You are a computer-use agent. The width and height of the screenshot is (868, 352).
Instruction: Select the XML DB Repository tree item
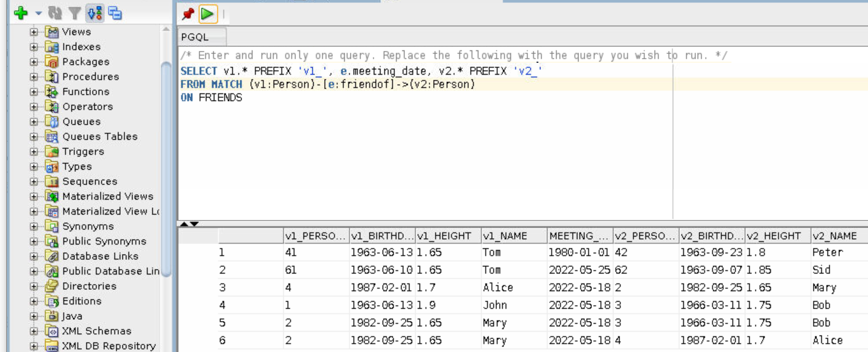(109, 346)
